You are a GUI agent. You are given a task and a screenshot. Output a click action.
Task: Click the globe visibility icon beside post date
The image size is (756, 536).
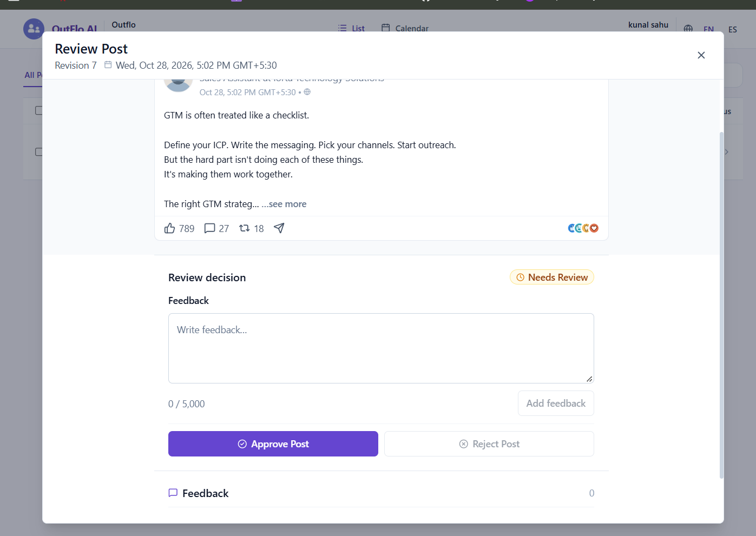[307, 92]
